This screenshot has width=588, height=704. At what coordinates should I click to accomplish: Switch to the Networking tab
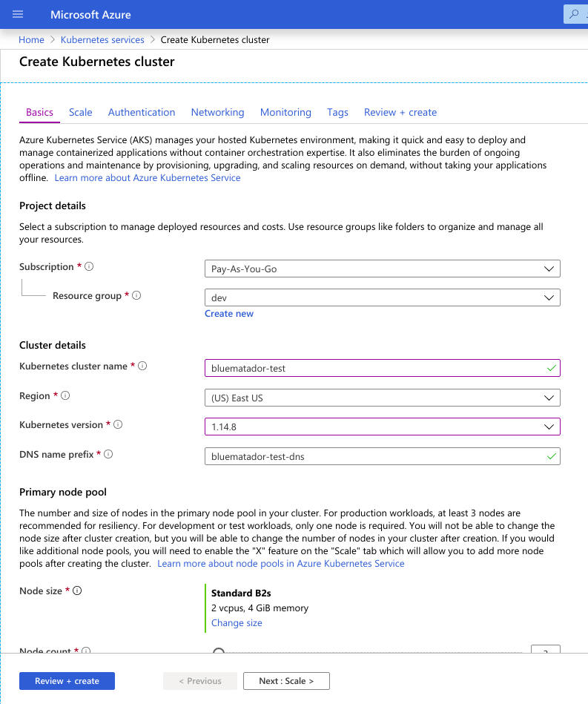coord(217,112)
